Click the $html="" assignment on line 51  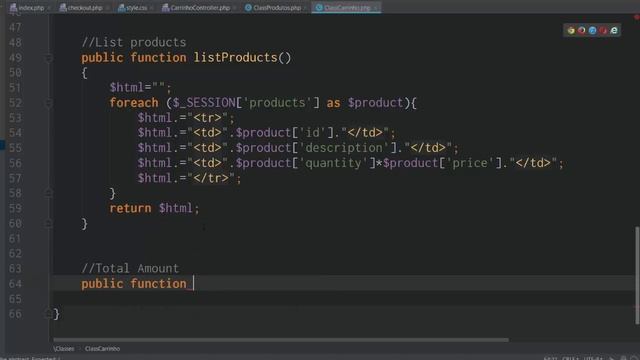coord(140,87)
